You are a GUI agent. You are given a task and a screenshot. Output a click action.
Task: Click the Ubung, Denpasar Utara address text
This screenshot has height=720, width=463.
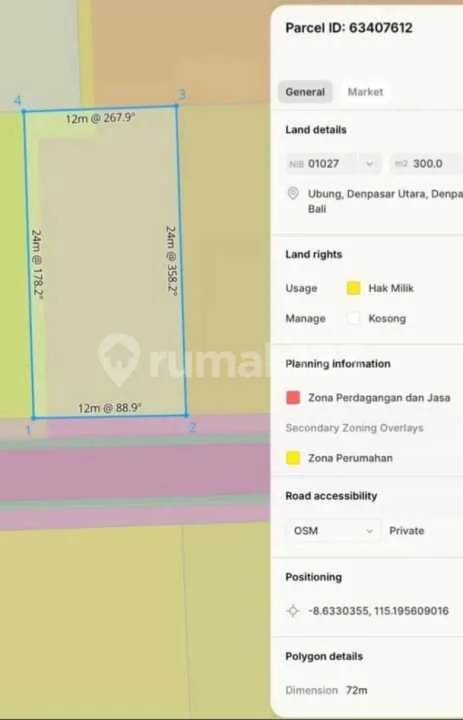[x=385, y=201]
